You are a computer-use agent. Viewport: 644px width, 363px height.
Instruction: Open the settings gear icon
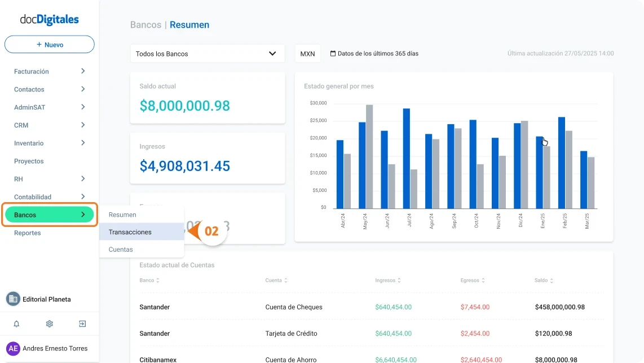49,323
